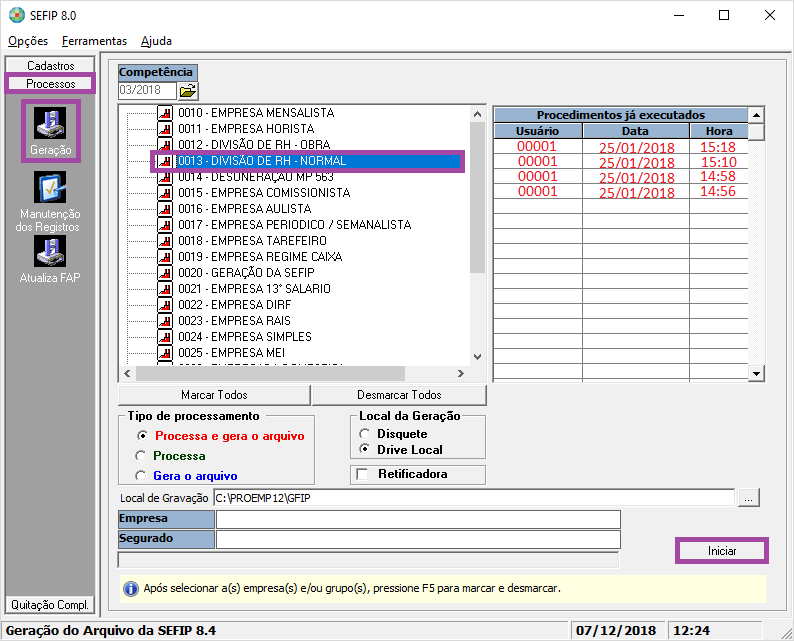Click icon beside 0016 - EMPRESA AULISTA
The width and height of the screenshot is (794, 641).
coord(165,209)
